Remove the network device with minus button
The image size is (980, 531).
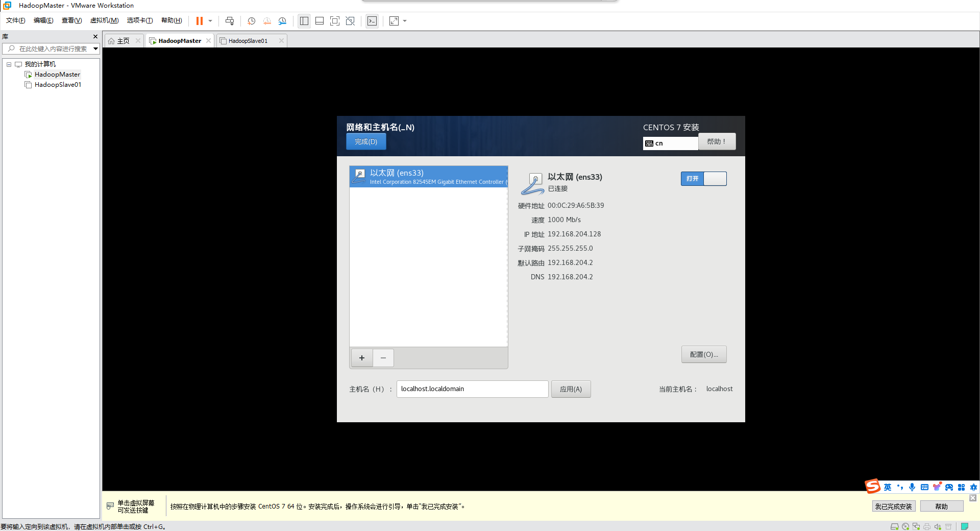pos(383,358)
